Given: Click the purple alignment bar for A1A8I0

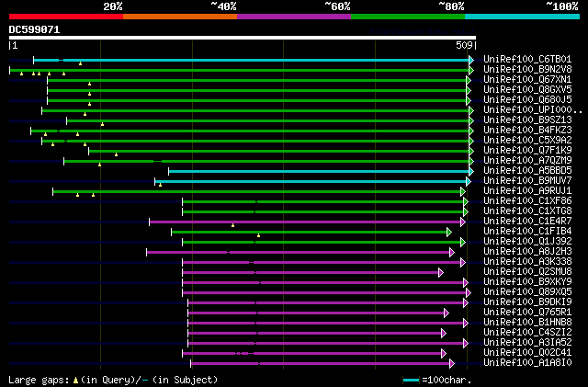Looking at the screenshot, I should (x=321, y=364).
